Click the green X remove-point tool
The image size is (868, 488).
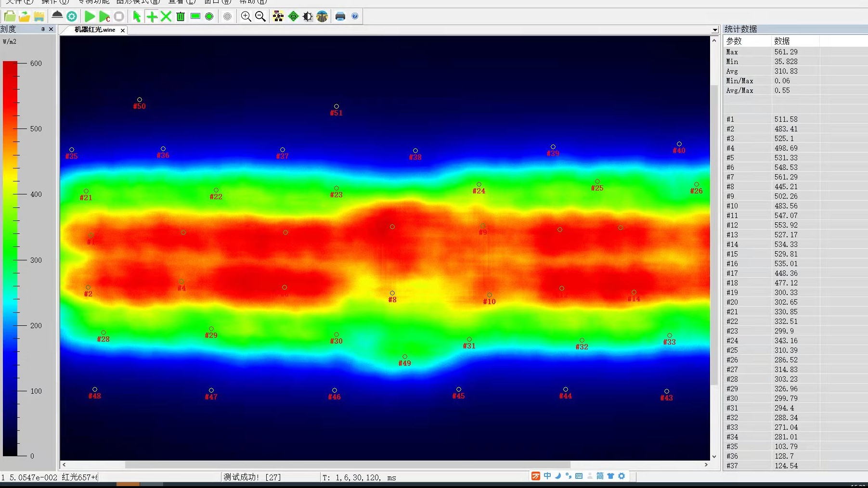click(166, 16)
